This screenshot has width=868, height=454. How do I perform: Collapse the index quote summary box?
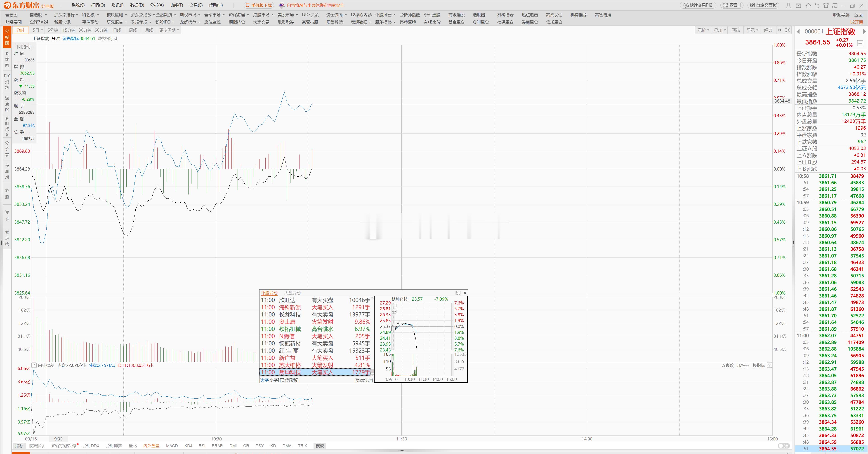pyautogui.click(x=860, y=43)
